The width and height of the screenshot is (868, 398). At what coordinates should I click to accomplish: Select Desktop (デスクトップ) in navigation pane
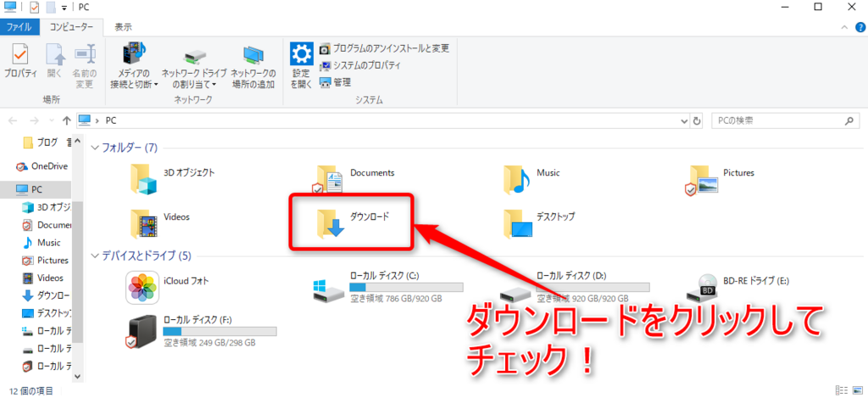[47, 313]
